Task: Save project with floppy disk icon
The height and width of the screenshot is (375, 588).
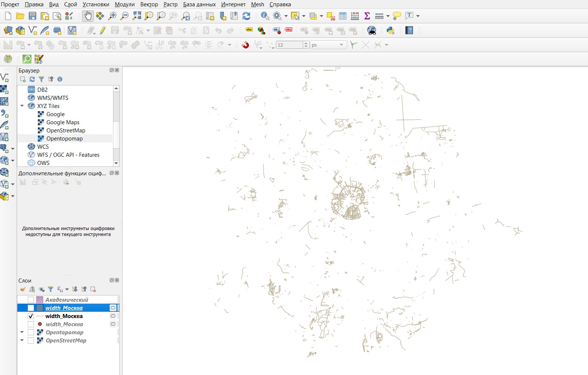Action: 33,16
